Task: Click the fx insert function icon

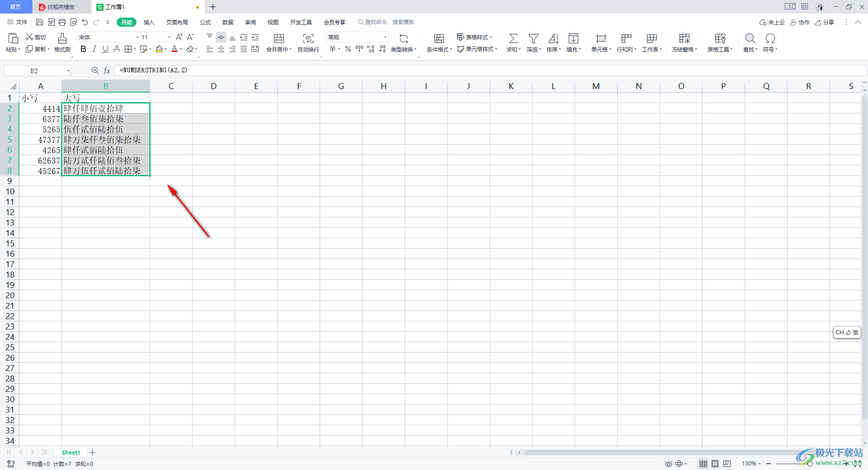Action: tap(107, 70)
